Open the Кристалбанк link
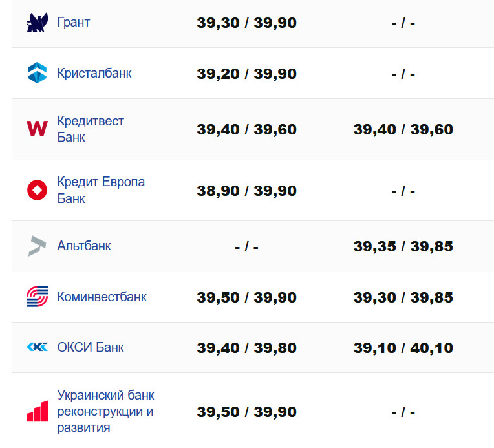The image size is (494, 448). pos(94,73)
